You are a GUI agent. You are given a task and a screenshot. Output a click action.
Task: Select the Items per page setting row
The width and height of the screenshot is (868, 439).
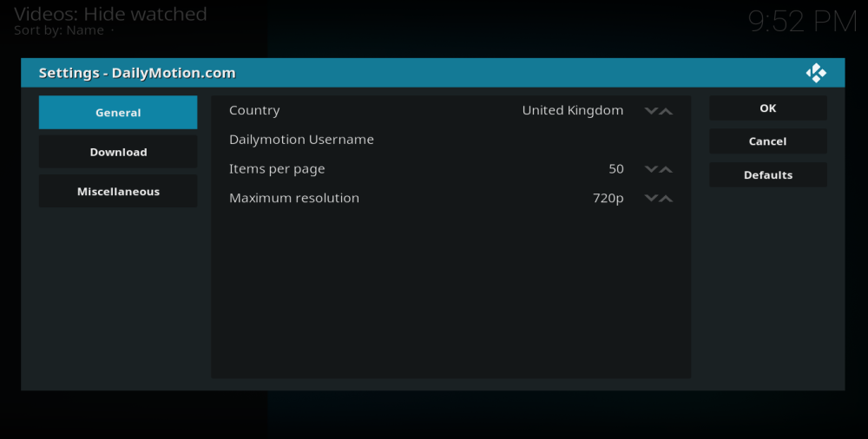pyautogui.click(x=450, y=169)
